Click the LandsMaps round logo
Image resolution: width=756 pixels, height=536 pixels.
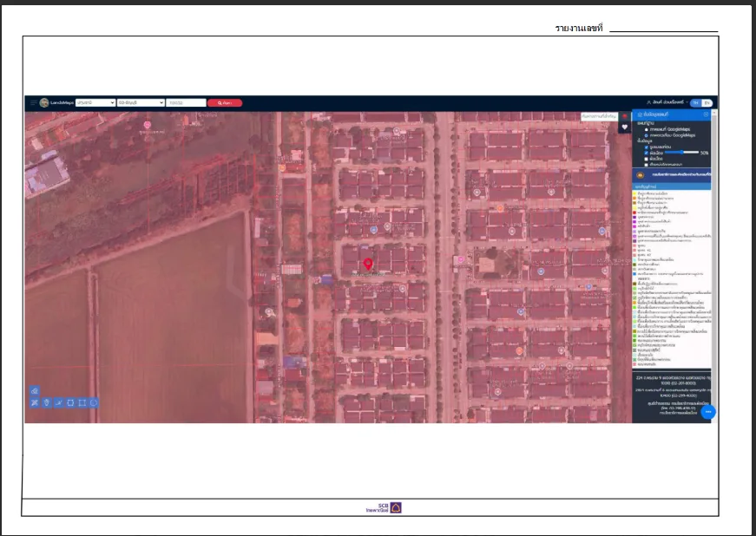[x=44, y=102]
